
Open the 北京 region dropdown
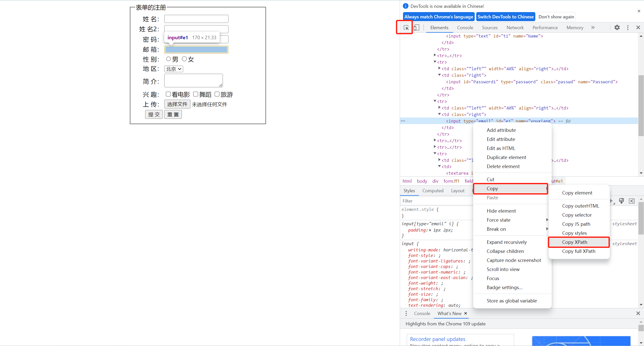[174, 69]
